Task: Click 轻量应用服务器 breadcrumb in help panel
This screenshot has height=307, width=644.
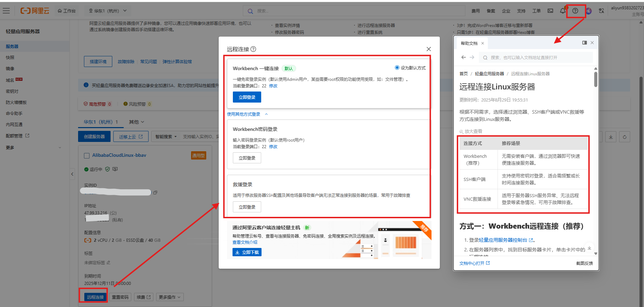Action: (490, 74)
